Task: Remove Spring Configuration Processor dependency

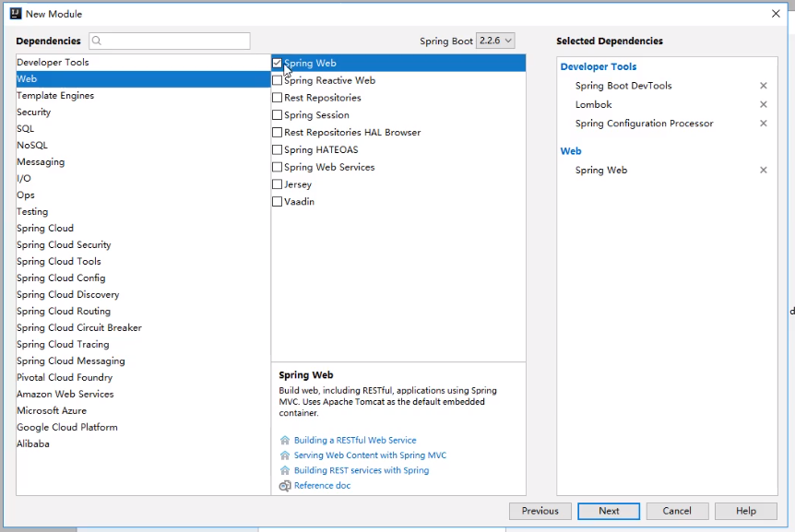Action: 763,124
